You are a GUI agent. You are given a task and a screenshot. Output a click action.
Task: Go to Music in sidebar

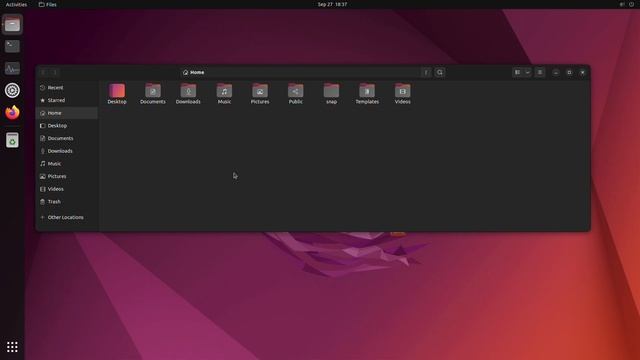[x=67, y=164]
